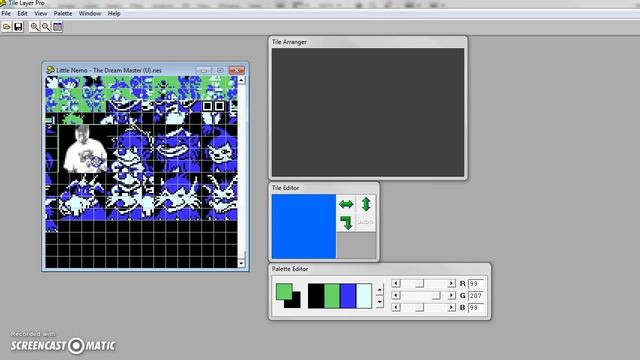Click the blue Tile Editor canvas
This screenshot has height=360, width=640.
click(x=304, y=227)
